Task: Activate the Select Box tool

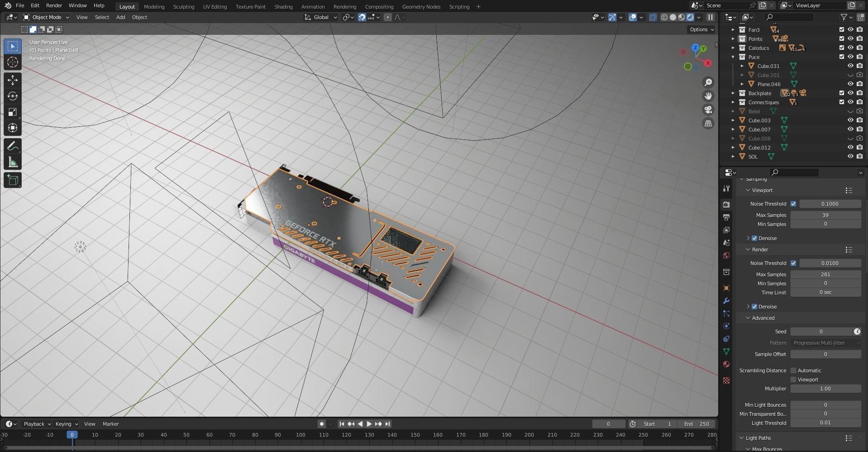Action: click(13, 46)
